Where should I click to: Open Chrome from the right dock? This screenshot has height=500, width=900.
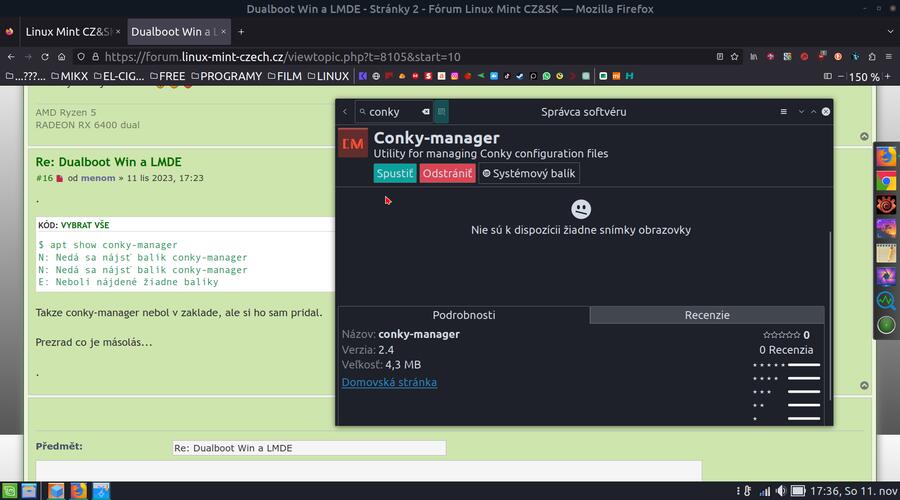click(885, 181)
